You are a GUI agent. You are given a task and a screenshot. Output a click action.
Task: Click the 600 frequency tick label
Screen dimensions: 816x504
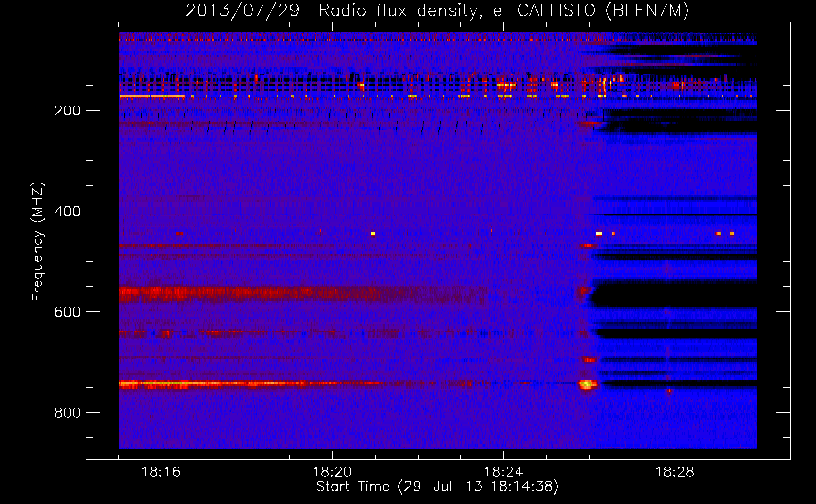tap(68, 312)
